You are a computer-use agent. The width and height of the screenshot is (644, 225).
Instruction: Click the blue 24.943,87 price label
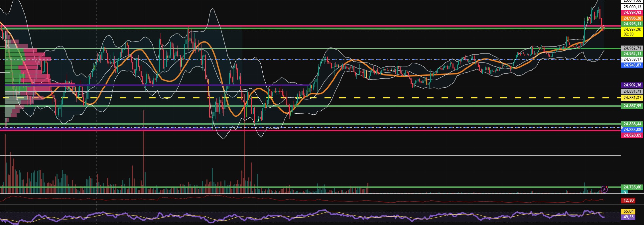[632, 65]
